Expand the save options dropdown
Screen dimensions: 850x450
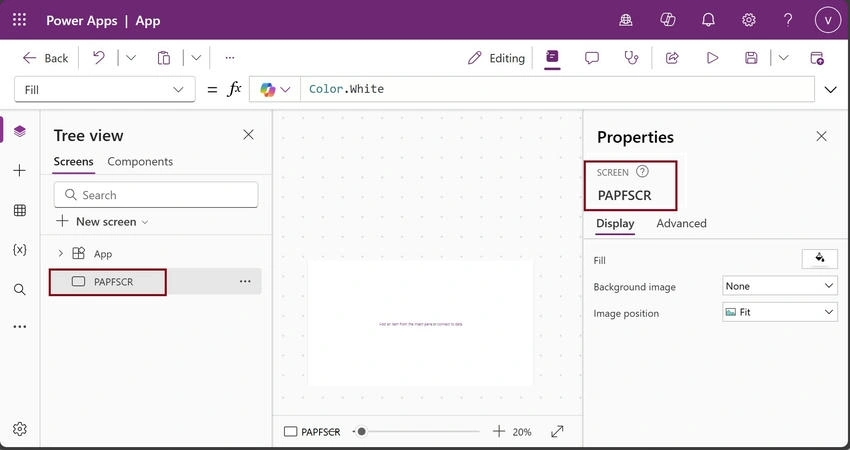(783, 58)
